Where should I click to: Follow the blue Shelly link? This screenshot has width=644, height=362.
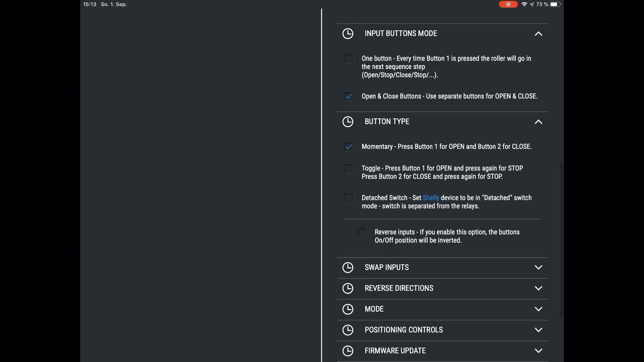431,198
